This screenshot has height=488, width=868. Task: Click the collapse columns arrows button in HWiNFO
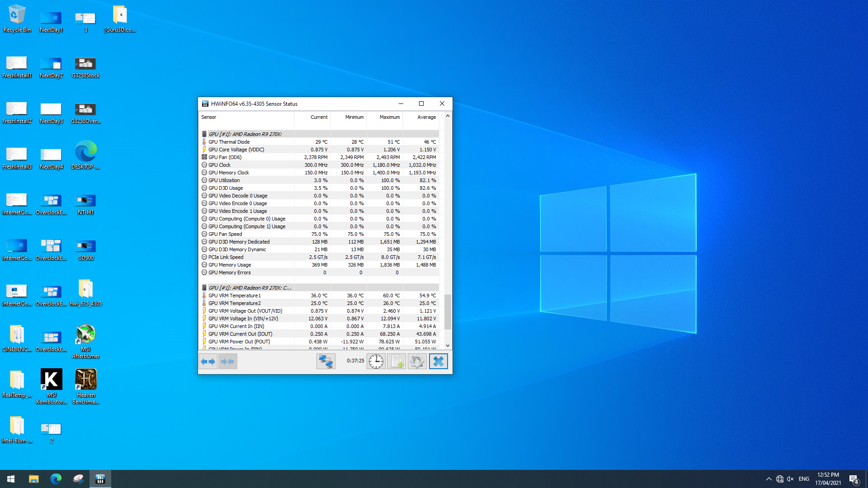point(228,361)
